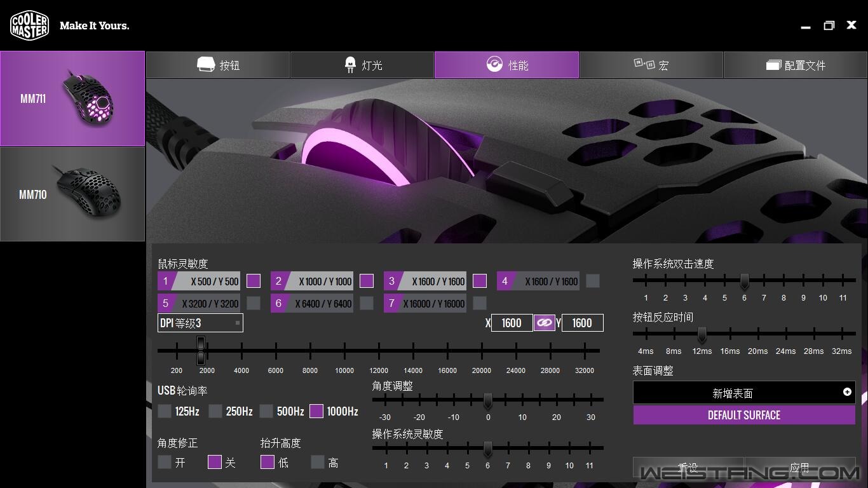Disable DPI level 1 checkbox

coord(254,281)
